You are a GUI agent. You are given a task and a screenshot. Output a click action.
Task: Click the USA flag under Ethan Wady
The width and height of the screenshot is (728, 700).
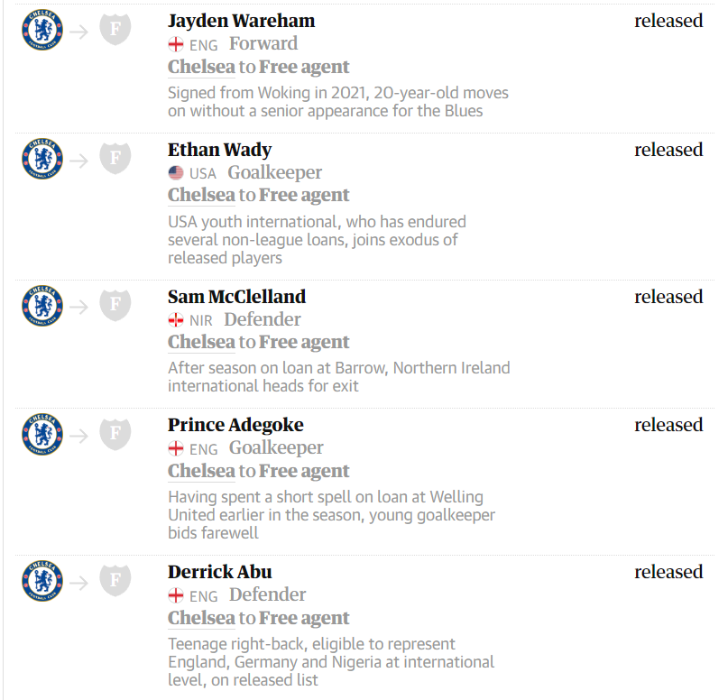pos(176,173)
